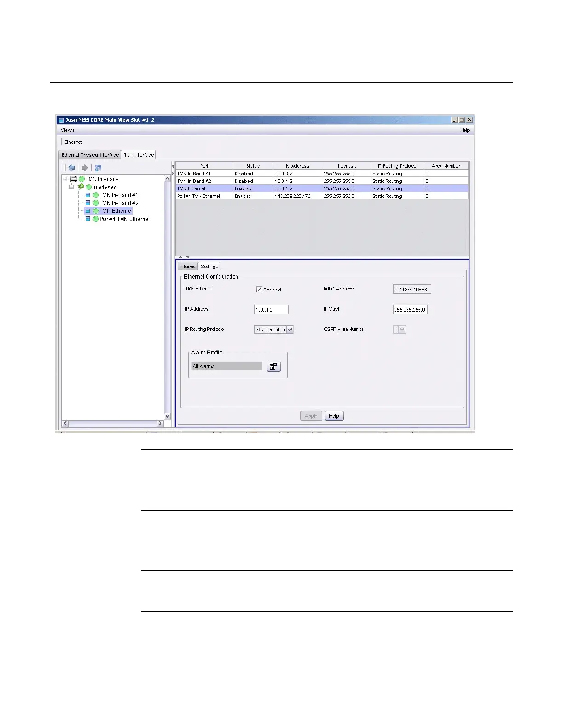Click green status circle of TMN In-Band #2
This screenshot has height=728, width=563.
tap(96, 203)
